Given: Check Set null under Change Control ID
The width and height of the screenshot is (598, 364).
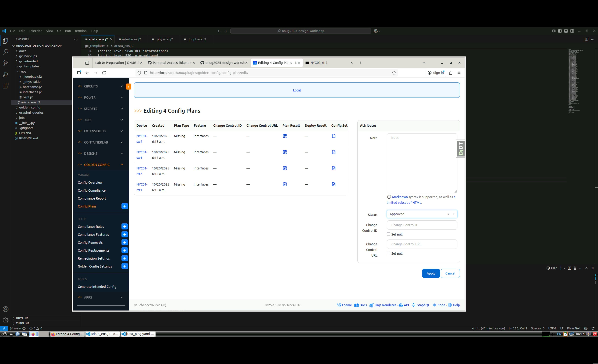Looking at the screenshot, I should click(388, 234).
